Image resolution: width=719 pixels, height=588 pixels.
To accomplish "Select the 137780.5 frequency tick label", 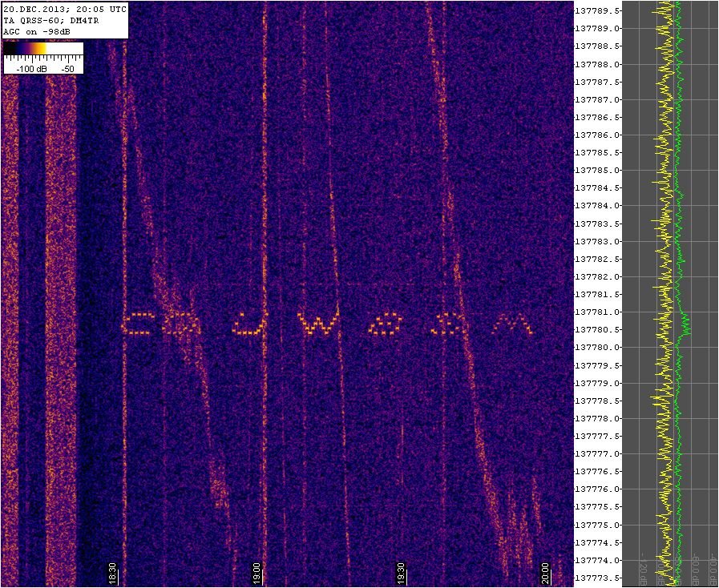I will tap(598, 329).
